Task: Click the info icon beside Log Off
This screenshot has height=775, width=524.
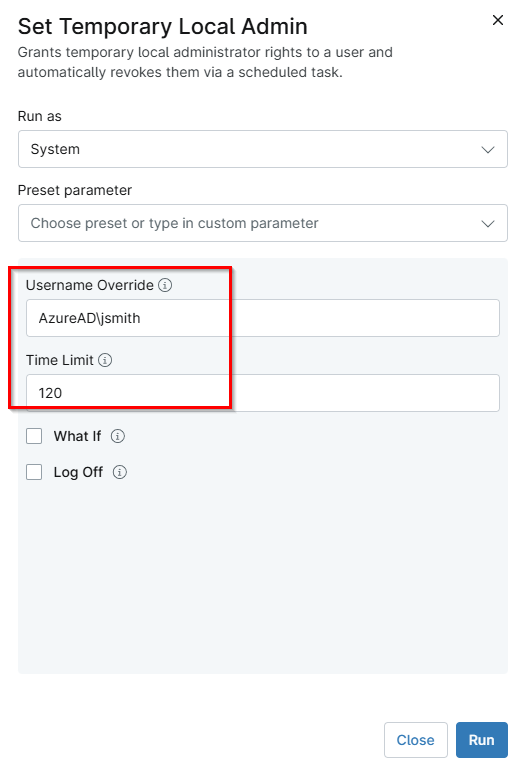Action: point(120,472)
